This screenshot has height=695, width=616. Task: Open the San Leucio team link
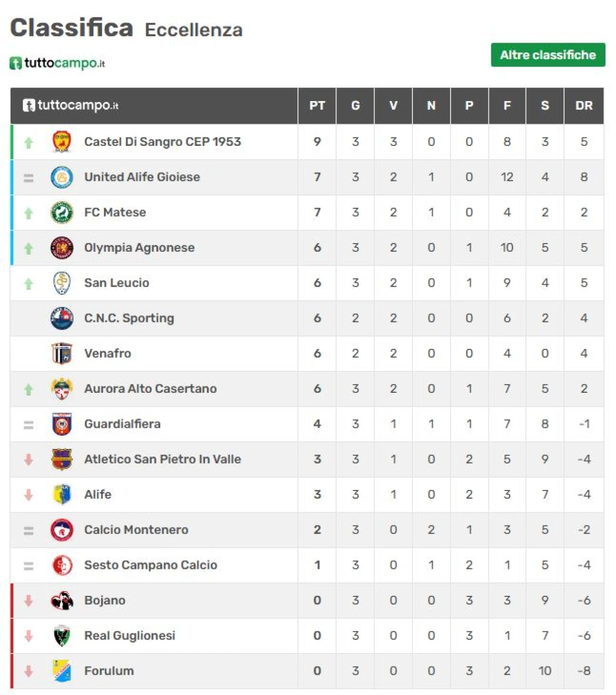click(116, 283)
